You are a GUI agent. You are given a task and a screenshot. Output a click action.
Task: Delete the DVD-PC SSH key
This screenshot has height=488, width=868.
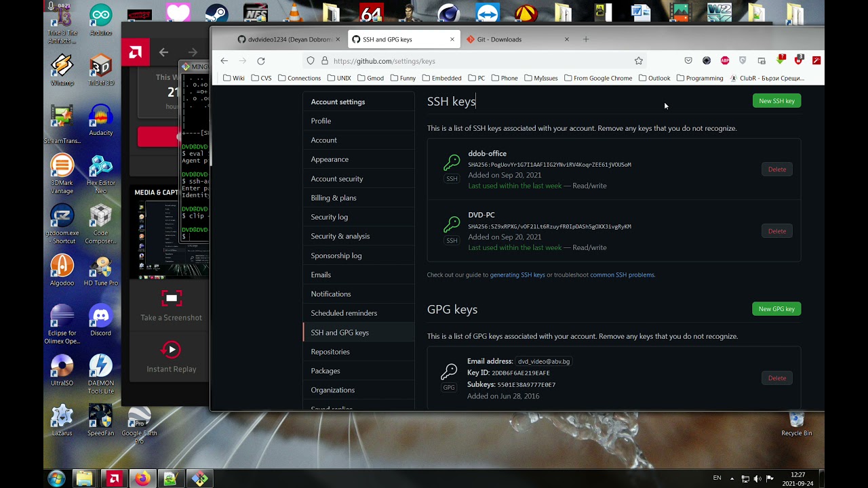coord(776,231)
